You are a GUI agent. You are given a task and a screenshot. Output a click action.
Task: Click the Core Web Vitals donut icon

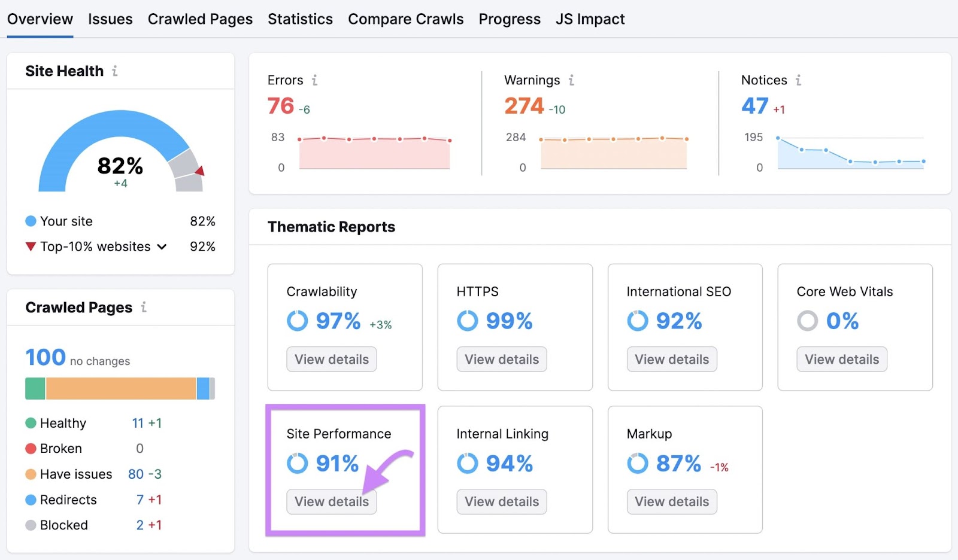(808, 321)
